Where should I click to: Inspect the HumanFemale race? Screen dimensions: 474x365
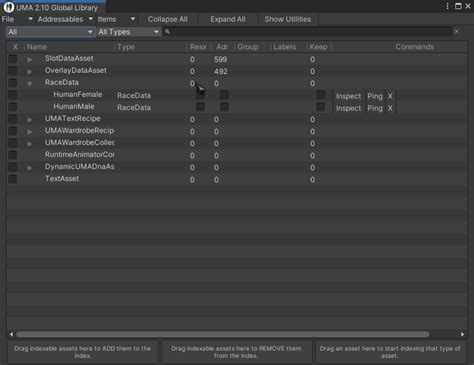click(x=349, y=96)
